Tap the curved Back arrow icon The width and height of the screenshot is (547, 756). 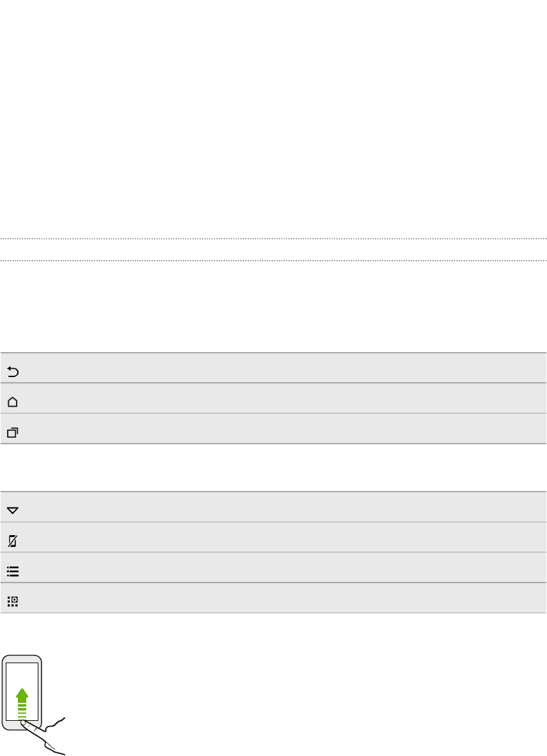(x=13, y=371)
